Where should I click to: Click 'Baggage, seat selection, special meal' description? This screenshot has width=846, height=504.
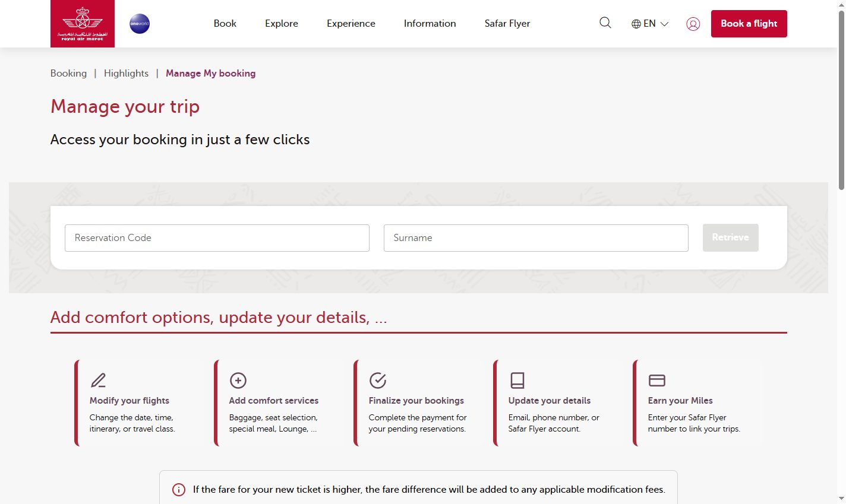click(273, 423)
